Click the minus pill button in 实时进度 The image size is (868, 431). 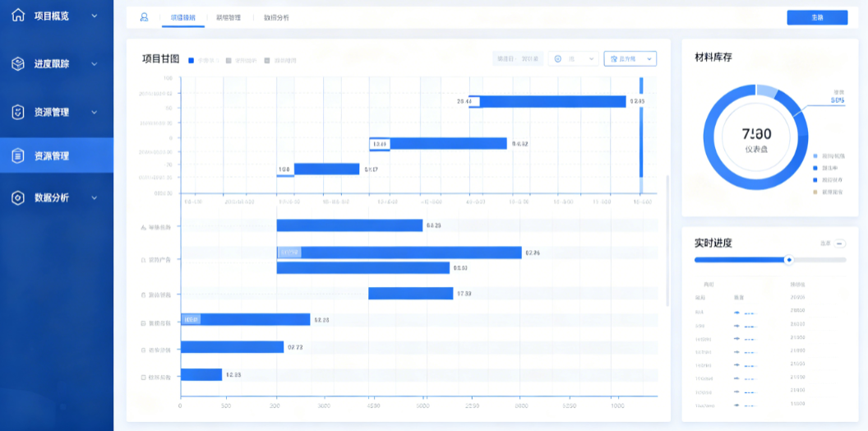(x=840, y=243)
